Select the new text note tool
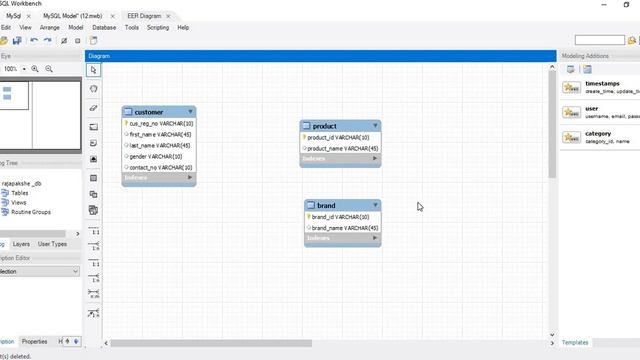The width and height of the screenshot is (640, 360). pyautogui.click(x=93, y=143)
